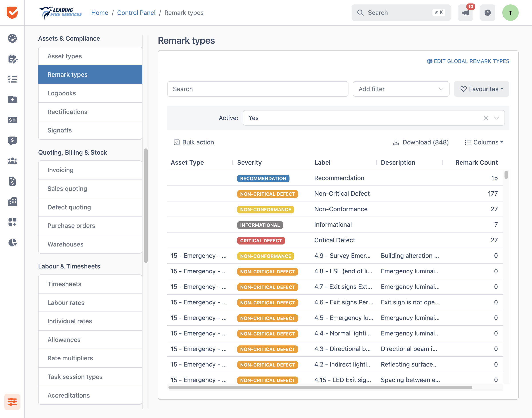The height and width of the screenshot is (418, 532).
Task: Click the Leading Fire Services logo
Action: click(x=60, y=13)
